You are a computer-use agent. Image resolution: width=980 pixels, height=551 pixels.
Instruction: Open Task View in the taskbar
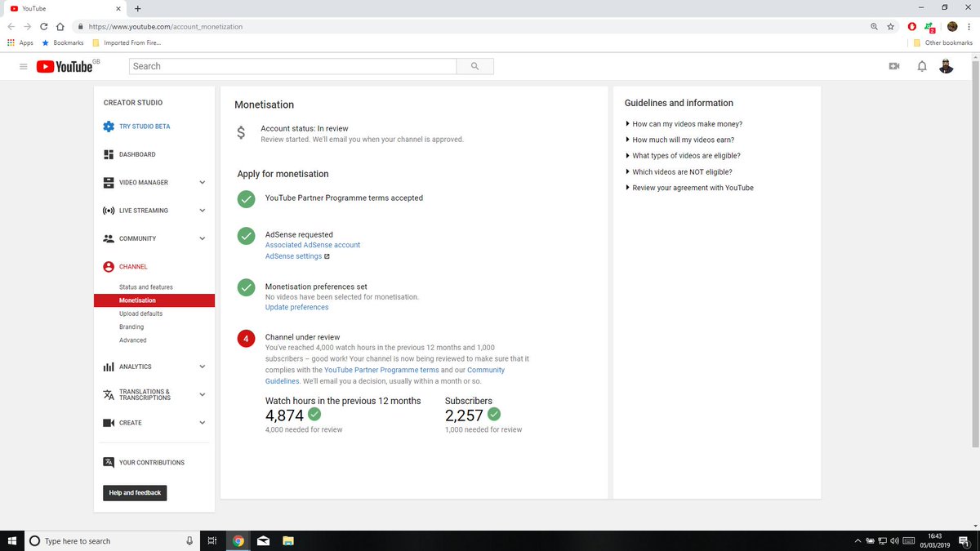tap(212, 540)
